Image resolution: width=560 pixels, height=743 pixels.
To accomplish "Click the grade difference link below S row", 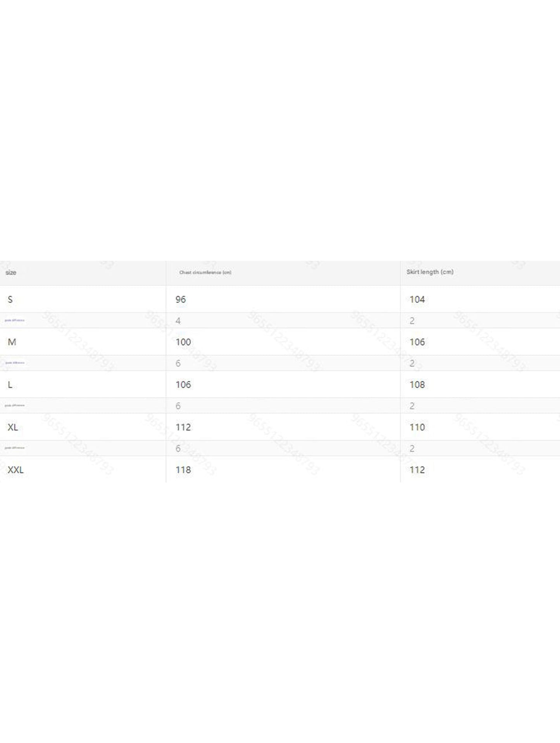I will (x=15, y=321).
